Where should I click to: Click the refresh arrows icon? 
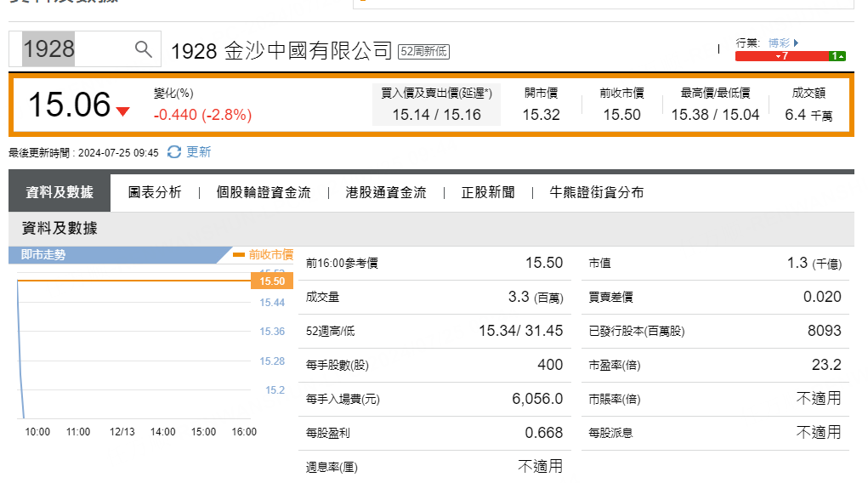pyautogui.click(x=173, y=151)
